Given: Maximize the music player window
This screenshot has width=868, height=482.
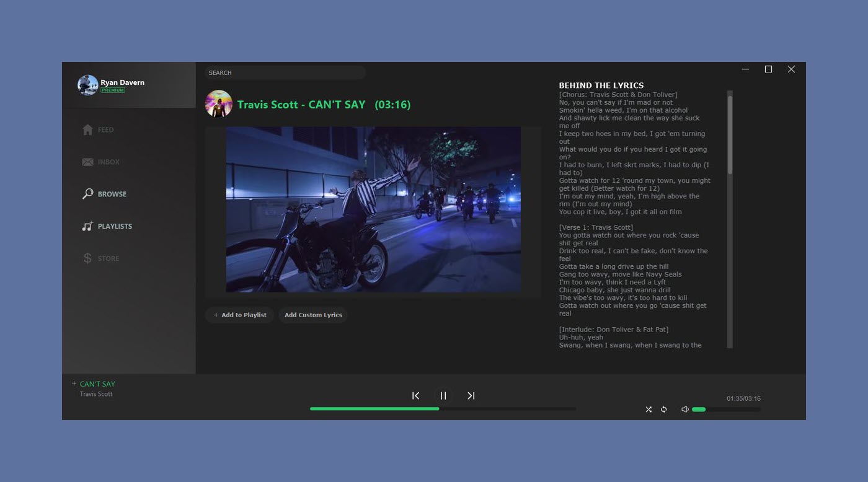Looking at the screenshot, I should pyautogui.click(x=769, y=69).
